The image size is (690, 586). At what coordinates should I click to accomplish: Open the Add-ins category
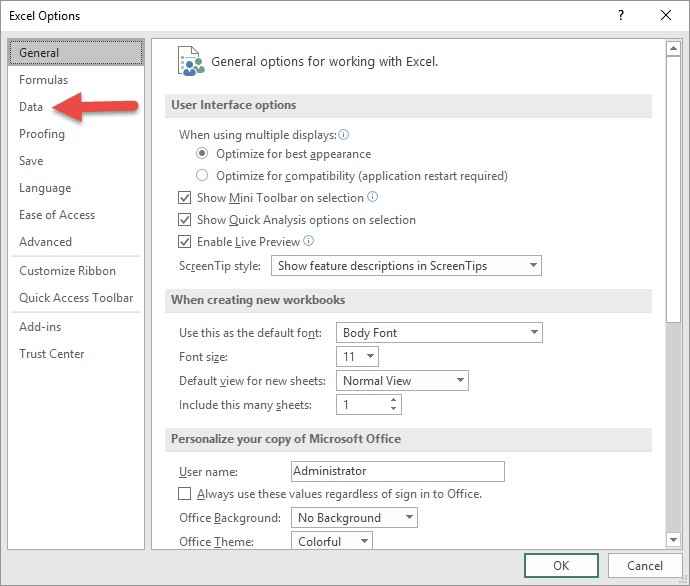click(76, 327)
